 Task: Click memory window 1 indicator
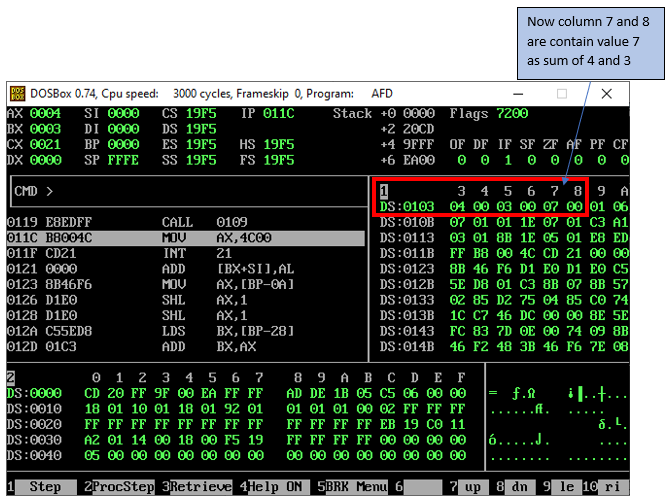click(384, 191)
